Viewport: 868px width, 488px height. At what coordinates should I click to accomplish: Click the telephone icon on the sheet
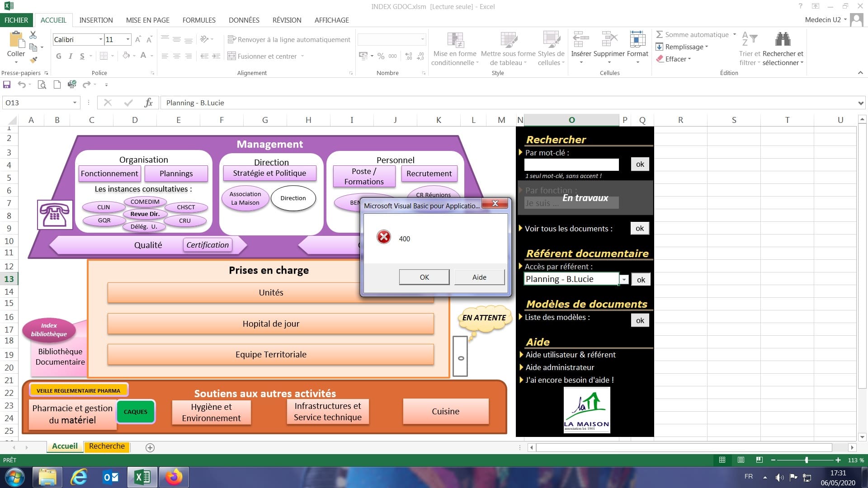(55, 215)
